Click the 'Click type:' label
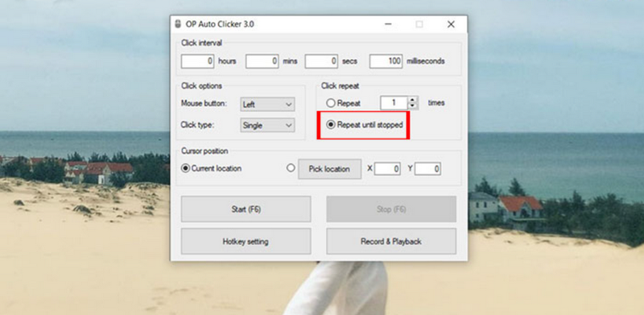644x315 pixels. 197,125
